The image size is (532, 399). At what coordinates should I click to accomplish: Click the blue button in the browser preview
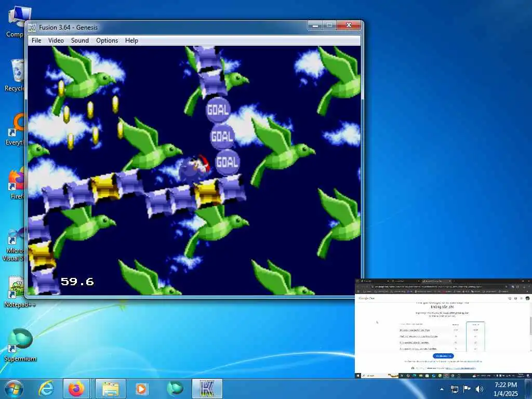click(x=443, y=356)
